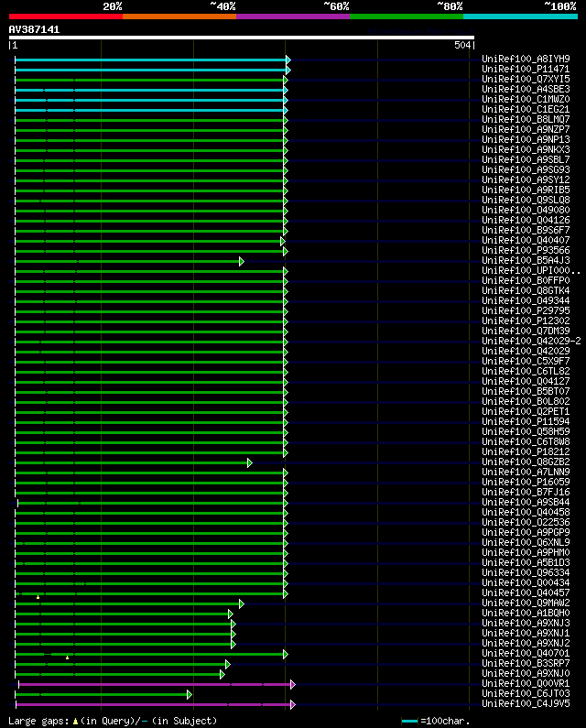Open hit UniRef100_Q40407

click(x=526, y=241)
